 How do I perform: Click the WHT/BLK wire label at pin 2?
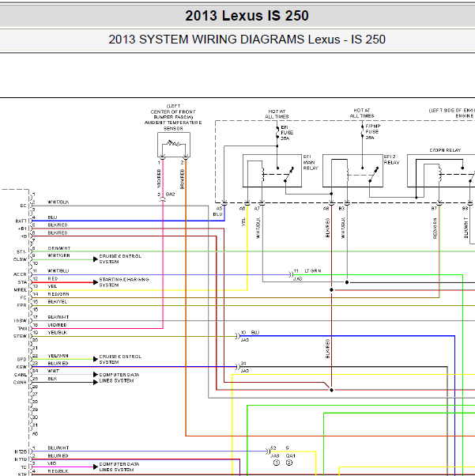pyautogui.click(x=58, y=202)
